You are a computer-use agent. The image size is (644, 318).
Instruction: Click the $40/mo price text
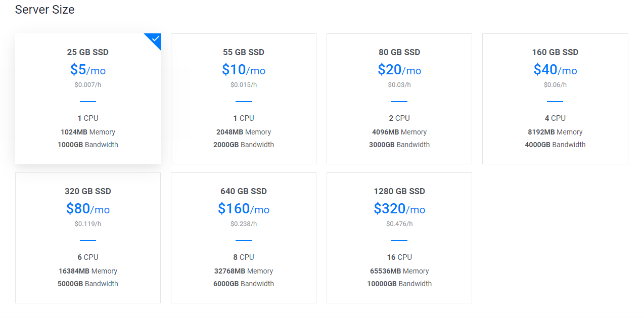[x=555, y=70]
